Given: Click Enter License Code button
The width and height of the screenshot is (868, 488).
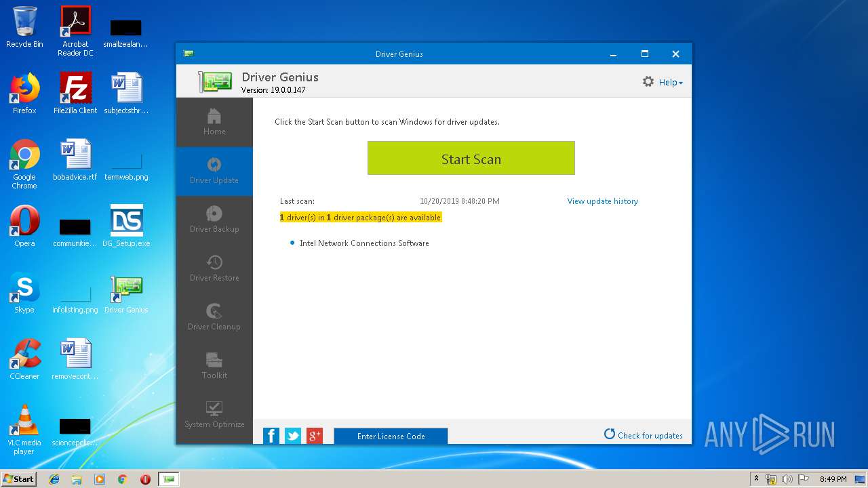Looking at the screenshot, I should pyautogui.click(x=391, y=436).
